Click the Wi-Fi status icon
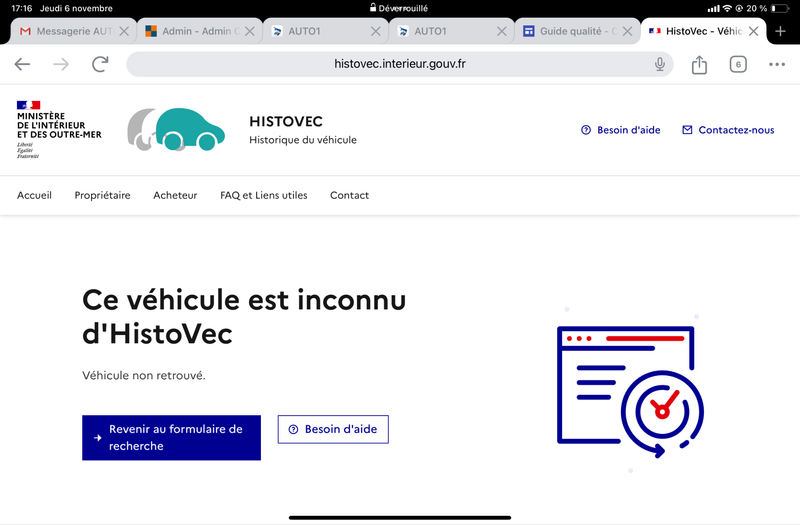 tap(727, 8)
